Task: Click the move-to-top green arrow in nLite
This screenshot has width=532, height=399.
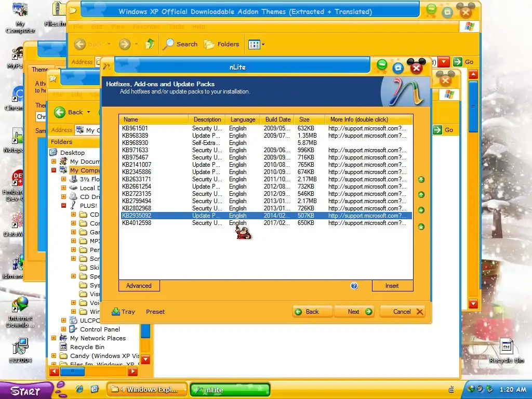Action: [x=421, y=179]
